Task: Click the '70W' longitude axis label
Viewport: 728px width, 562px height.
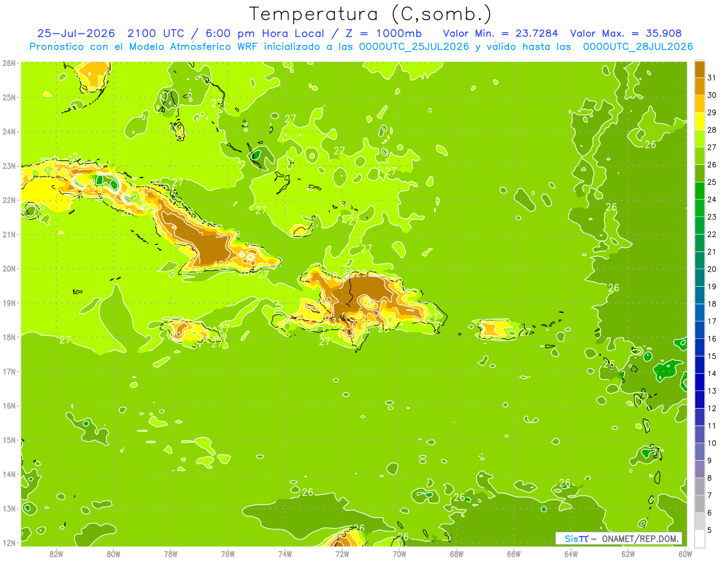Action: [399, 554]
